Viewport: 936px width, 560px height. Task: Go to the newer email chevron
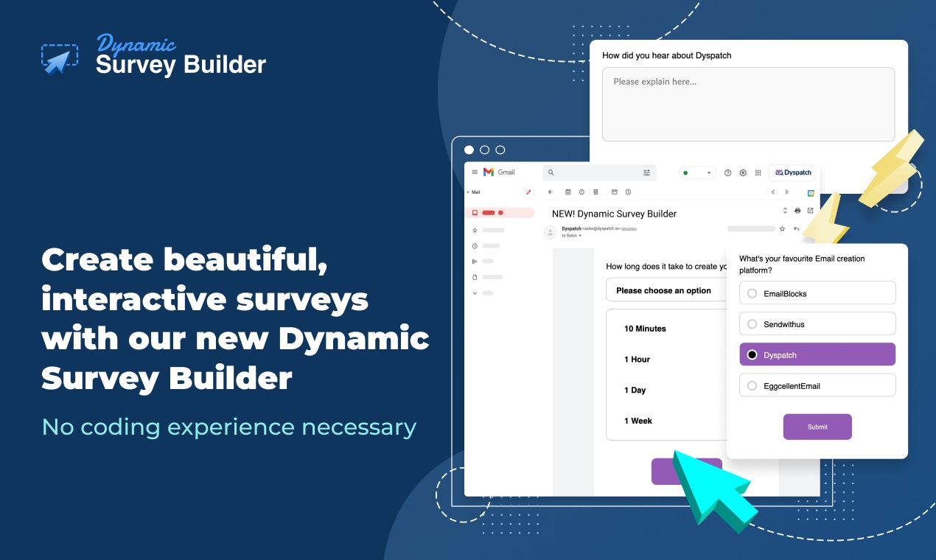pyautogui.click(x=773, y=192)
